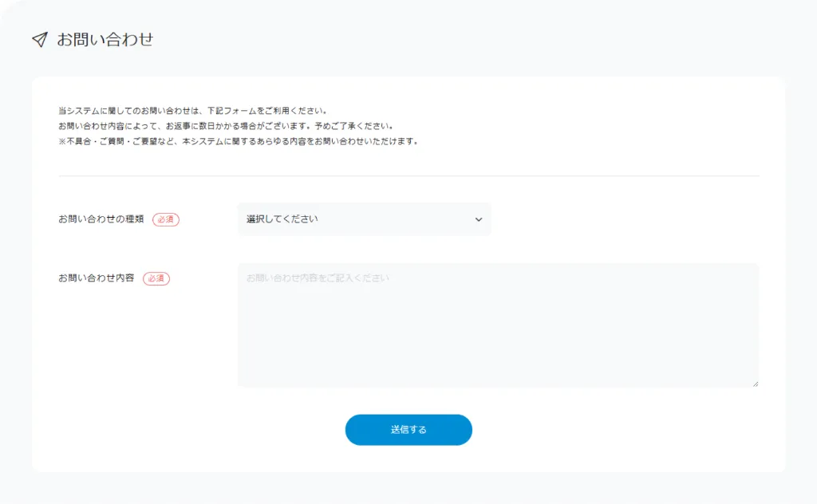Focus the お問い合わせ内容 text area
Viewport: 817px width, 504px height.
point(497,327)
